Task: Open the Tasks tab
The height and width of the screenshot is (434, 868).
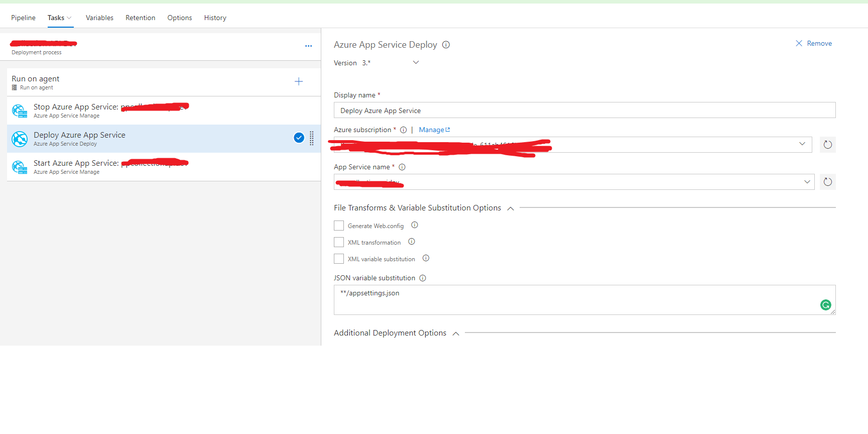Action: [x=56, y=18]
